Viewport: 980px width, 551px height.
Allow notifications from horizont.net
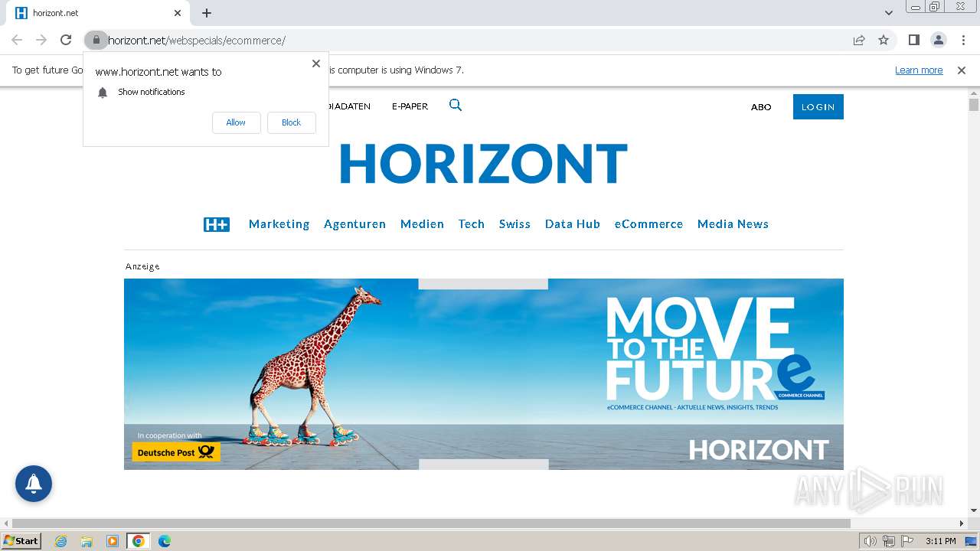tap(236, 122)
